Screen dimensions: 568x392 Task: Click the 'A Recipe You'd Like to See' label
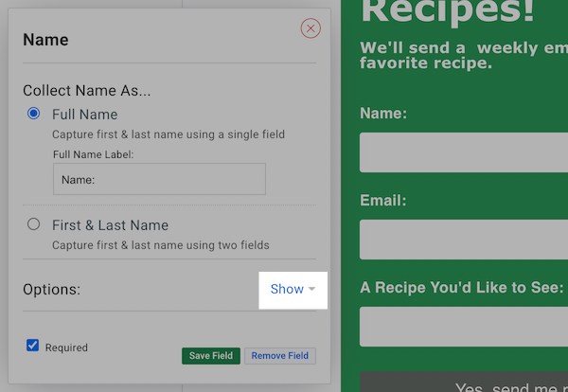pos(462,287)
